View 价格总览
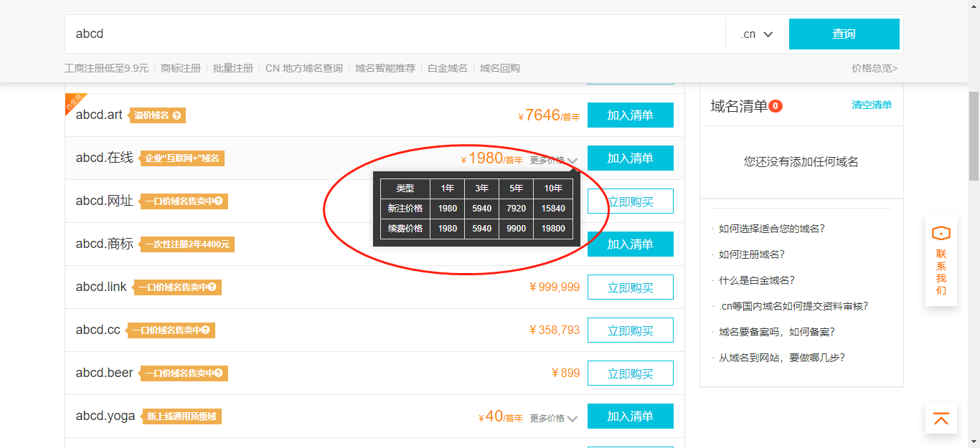 875,68
